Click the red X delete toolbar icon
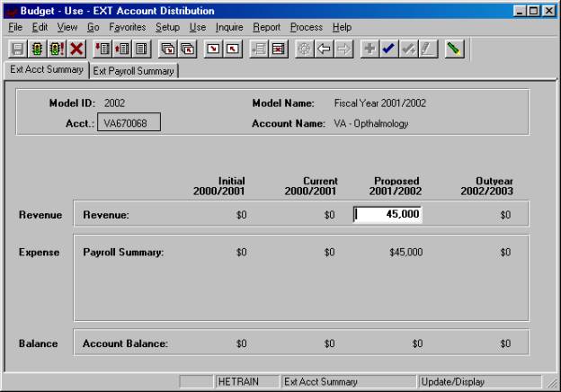The width and height of the screenshot is (561, 392). [x=76, y=49]
